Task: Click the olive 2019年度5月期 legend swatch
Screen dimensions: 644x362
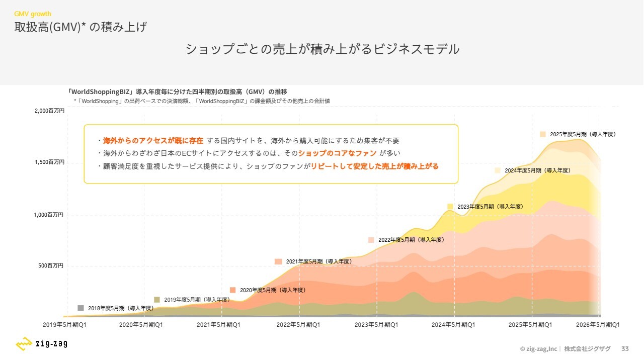Action: 157,300
